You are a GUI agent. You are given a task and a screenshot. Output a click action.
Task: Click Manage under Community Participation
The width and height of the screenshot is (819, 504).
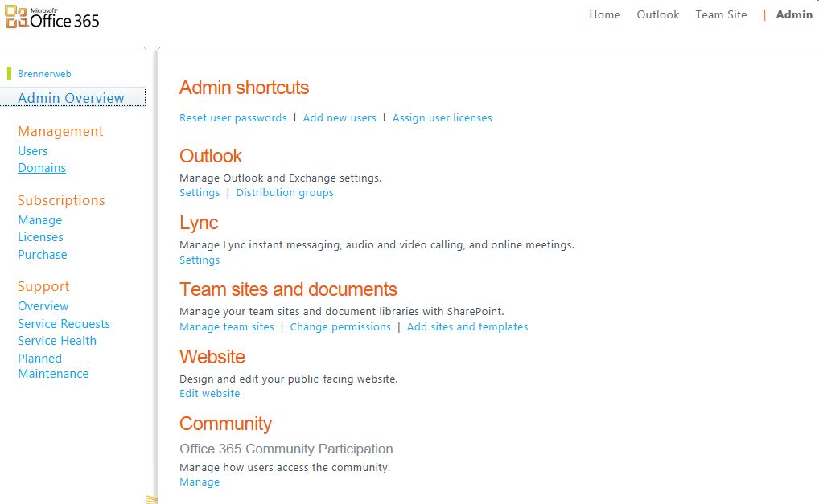(200, 482)
